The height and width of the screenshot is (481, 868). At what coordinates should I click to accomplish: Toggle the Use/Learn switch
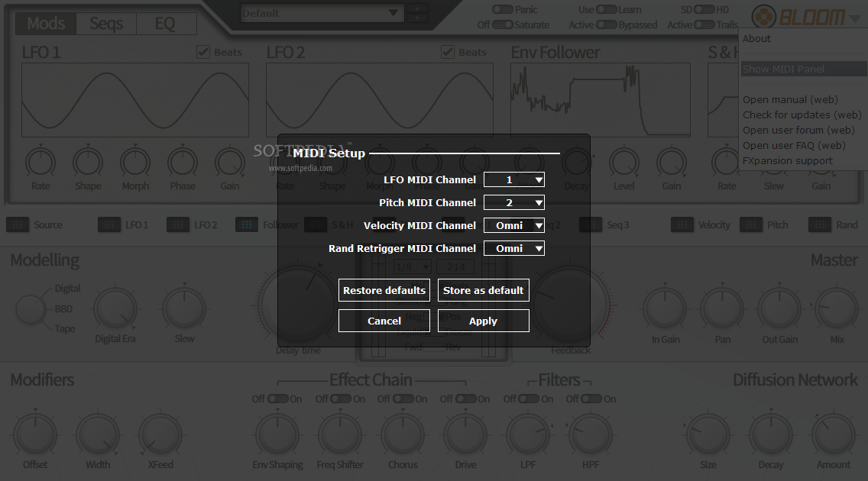(x=607, y=9)
